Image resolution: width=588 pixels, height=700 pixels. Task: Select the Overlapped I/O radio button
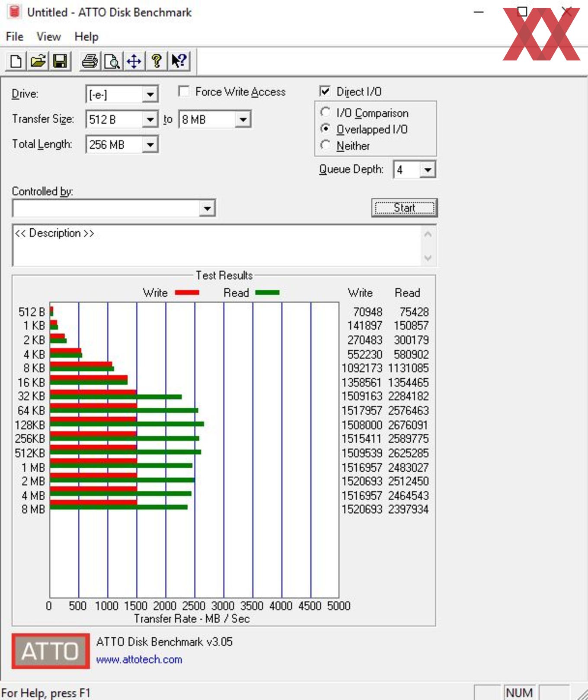[x=325, y=129]
